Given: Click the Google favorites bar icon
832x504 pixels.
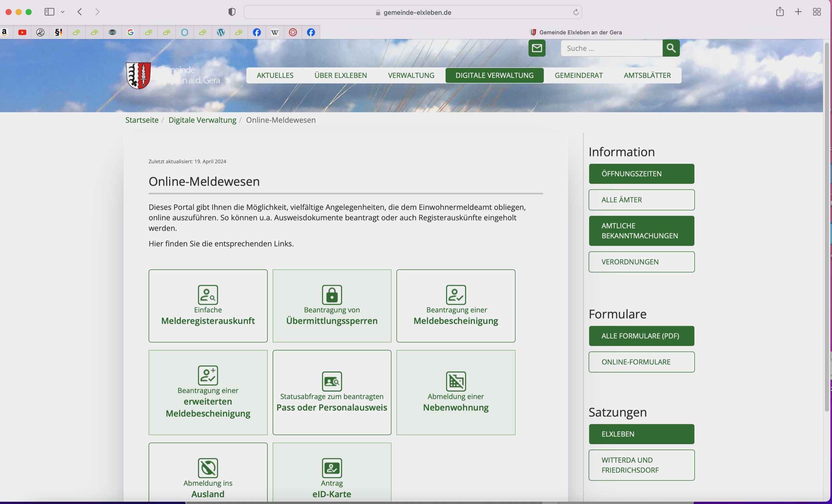Looking at the screenshot, I should point(131,32).
